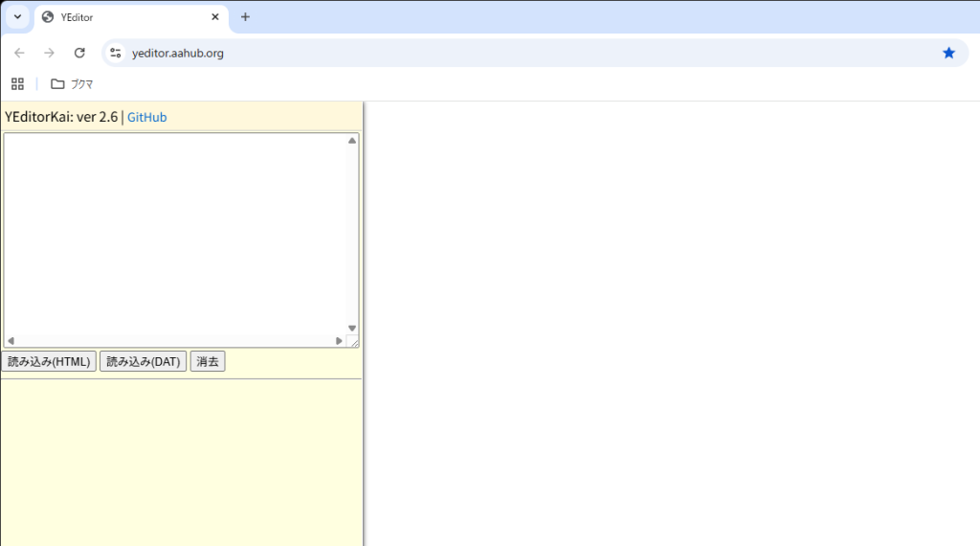This screenshot has height=546, width=980.
Task: Open the ブクマ bookmarks folder
Action: [x=73, y=83]
